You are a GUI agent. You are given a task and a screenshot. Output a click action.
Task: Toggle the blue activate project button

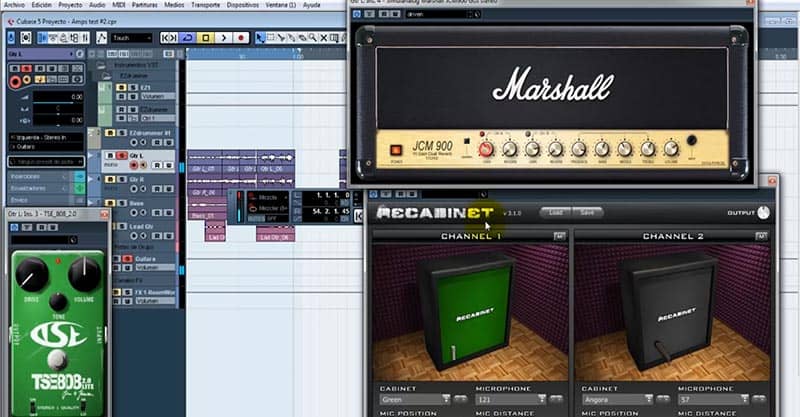11,38
